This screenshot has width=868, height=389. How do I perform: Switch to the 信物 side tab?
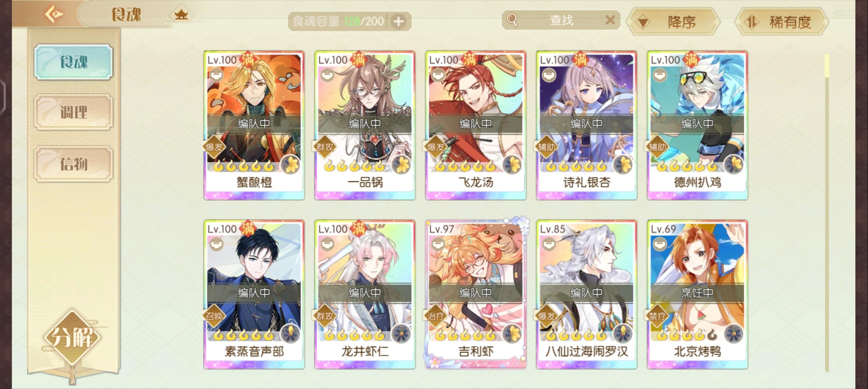click(x=74, y=164)
